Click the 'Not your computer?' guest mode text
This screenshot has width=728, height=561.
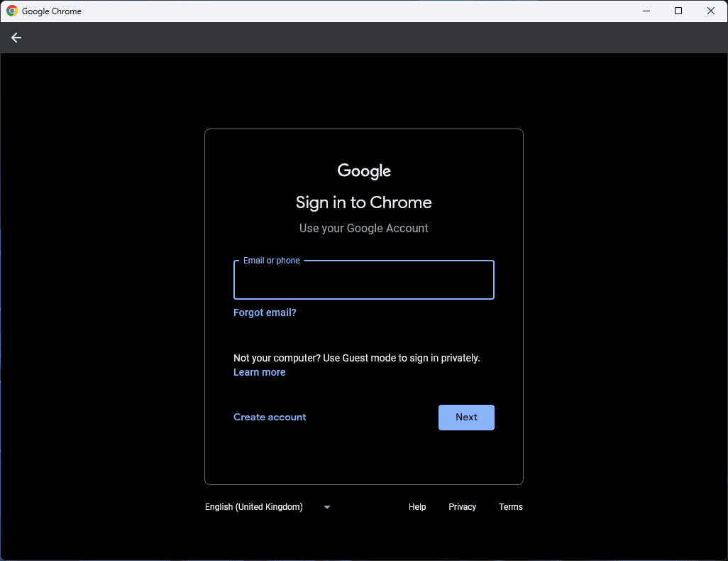pyautogui.click(x=357, y=359)
